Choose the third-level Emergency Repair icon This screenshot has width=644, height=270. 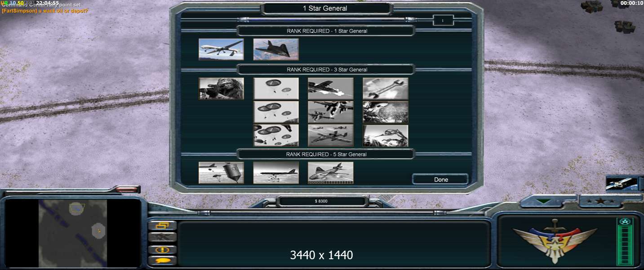pyautogui.click(x=386, y=135)
